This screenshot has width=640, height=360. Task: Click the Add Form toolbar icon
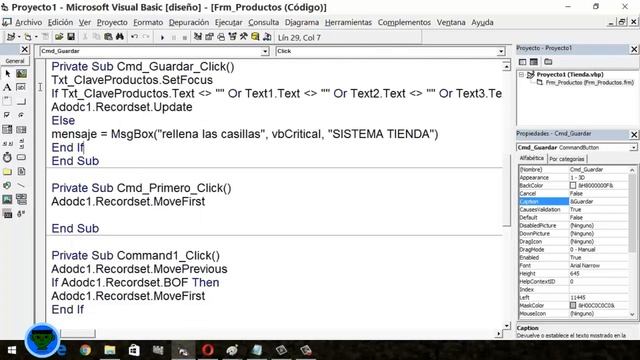28,37
